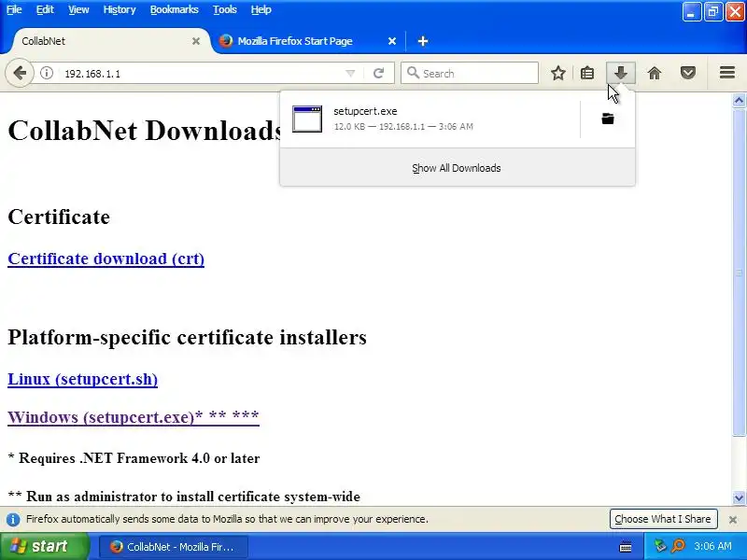
Task: Click Choose What I Share button
Action: coord(663,519)
